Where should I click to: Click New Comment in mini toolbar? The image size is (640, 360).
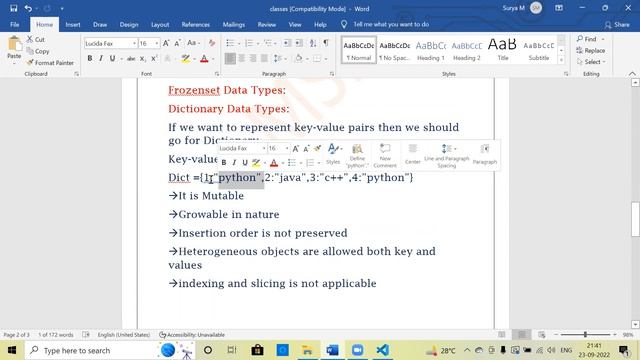click(385, 155)
